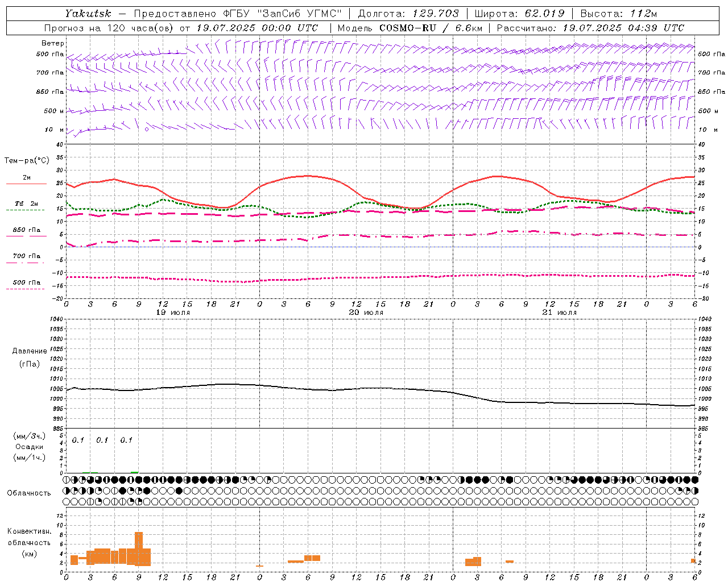Click the tallest orange convective cloud bar

point(139,549)
